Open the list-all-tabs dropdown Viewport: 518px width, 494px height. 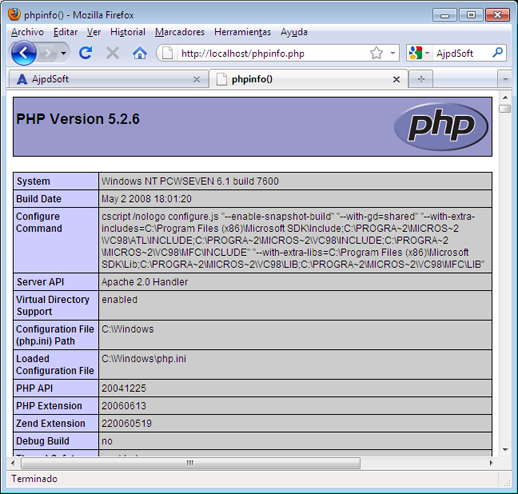[x=505, y=79]
